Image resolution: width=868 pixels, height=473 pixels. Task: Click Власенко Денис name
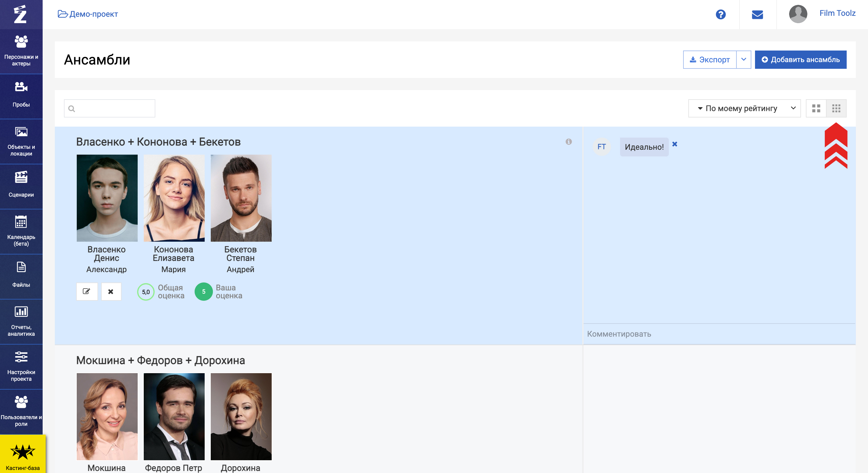107,254
